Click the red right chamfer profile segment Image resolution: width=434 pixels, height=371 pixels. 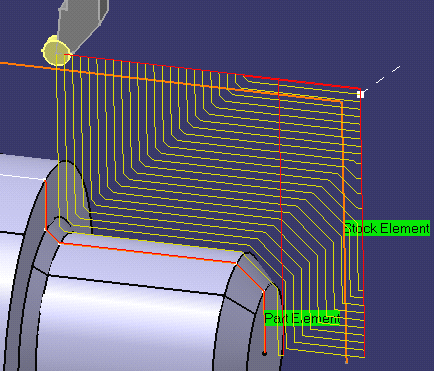[250, 277]
